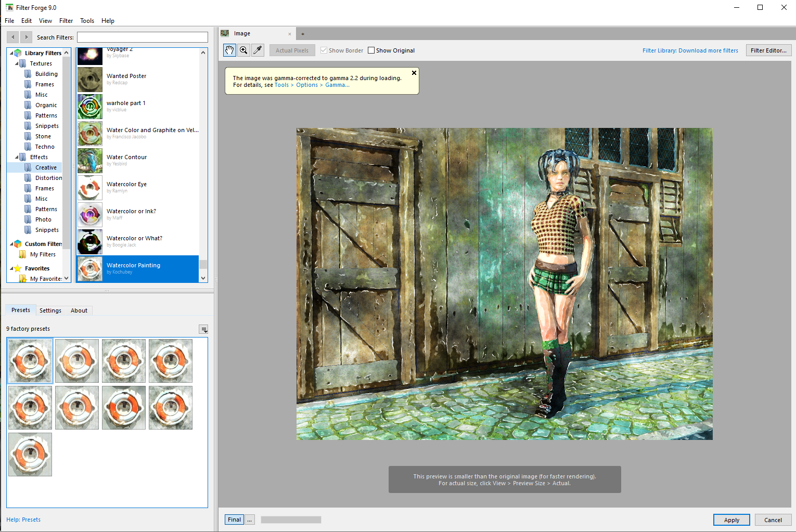Click the Organic textures folder icon
The width and height of the screenshot is (796, 532).
click(x=28, y=105)
